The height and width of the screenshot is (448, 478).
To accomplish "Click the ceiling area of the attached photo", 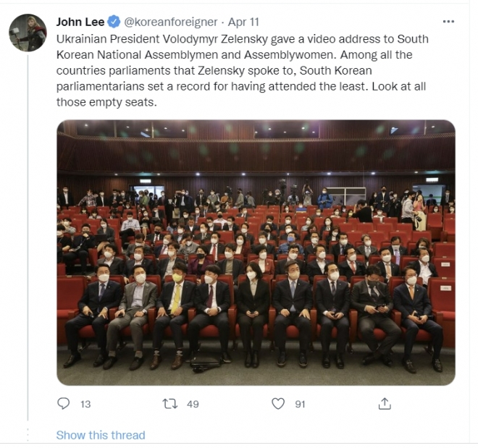I will tap(256, 143).
